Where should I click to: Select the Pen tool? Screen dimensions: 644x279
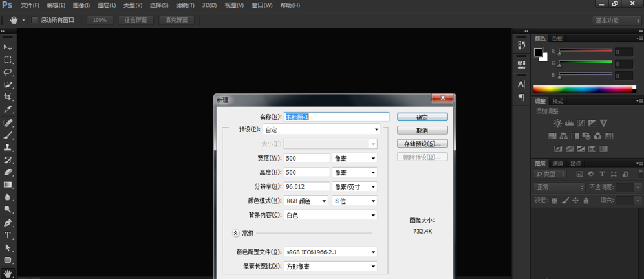8,223
